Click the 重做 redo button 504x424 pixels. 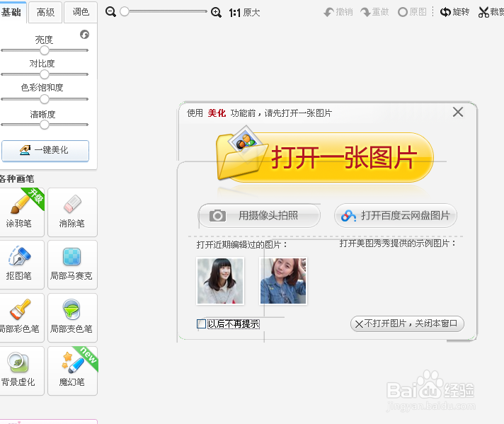pos(374,12)
